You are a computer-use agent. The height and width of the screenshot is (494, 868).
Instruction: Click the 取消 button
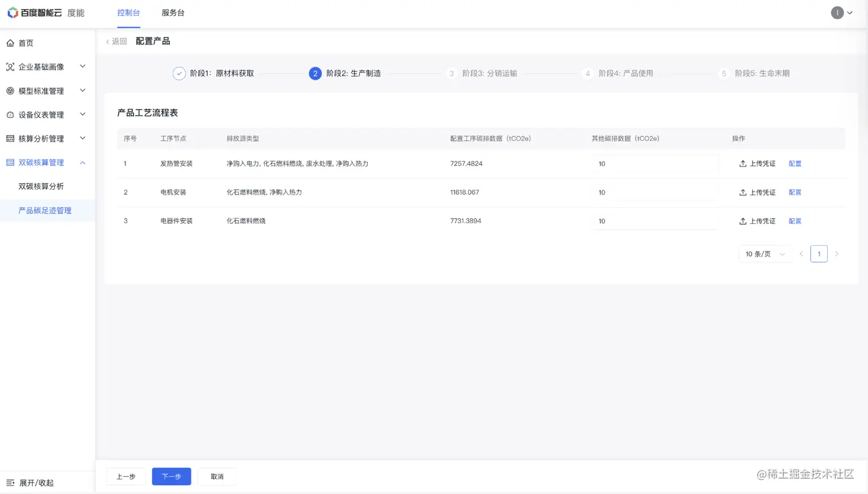[x=217, y=476]
